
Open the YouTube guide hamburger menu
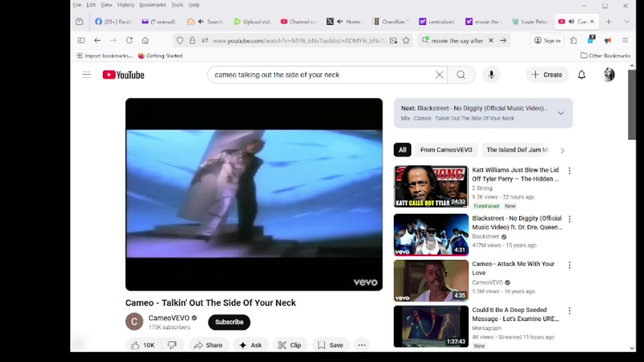(x=87, y=74)
